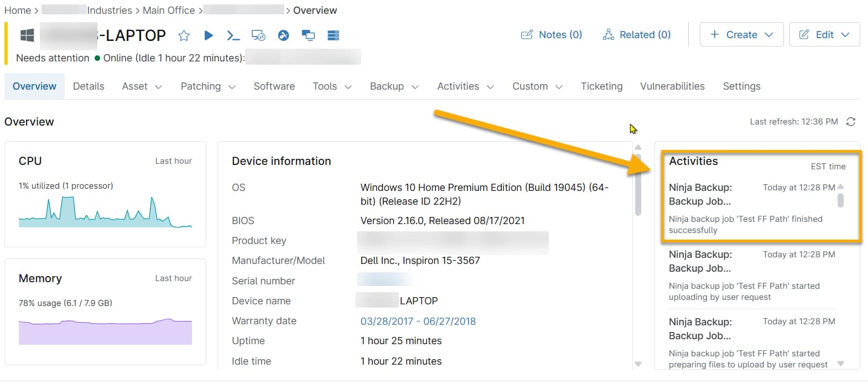Expand the Backup tab menu
The height and width of the screenshot is (389, 868).
[394, 86]
